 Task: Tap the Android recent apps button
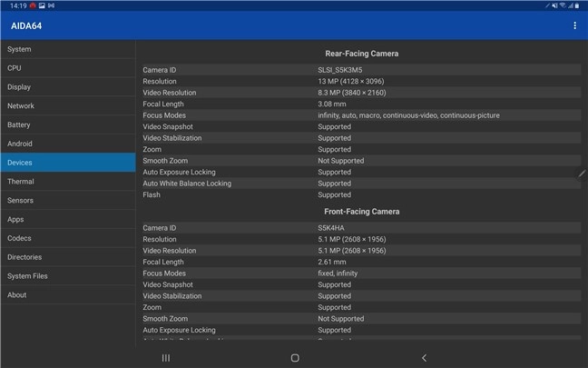point(166,358)
